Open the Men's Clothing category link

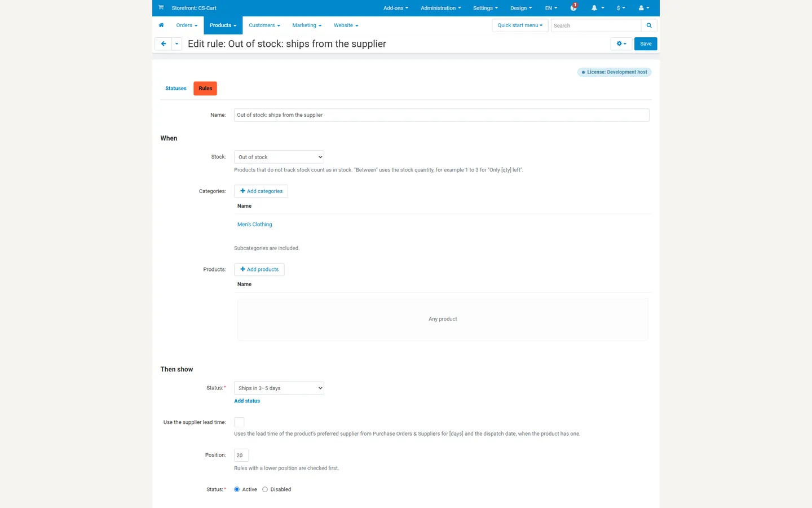255,225
